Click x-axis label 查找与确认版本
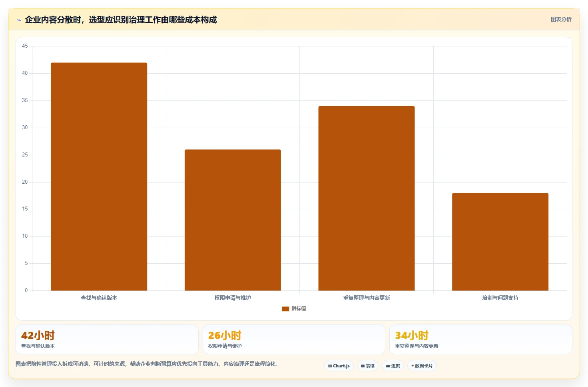588x387 pixels. point(99,298)
